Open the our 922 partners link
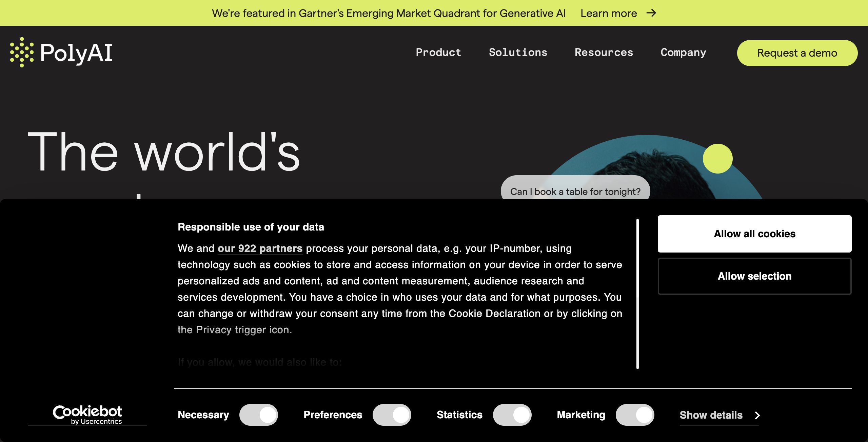Viewport: 868px width, 442px height. point(260,248)
